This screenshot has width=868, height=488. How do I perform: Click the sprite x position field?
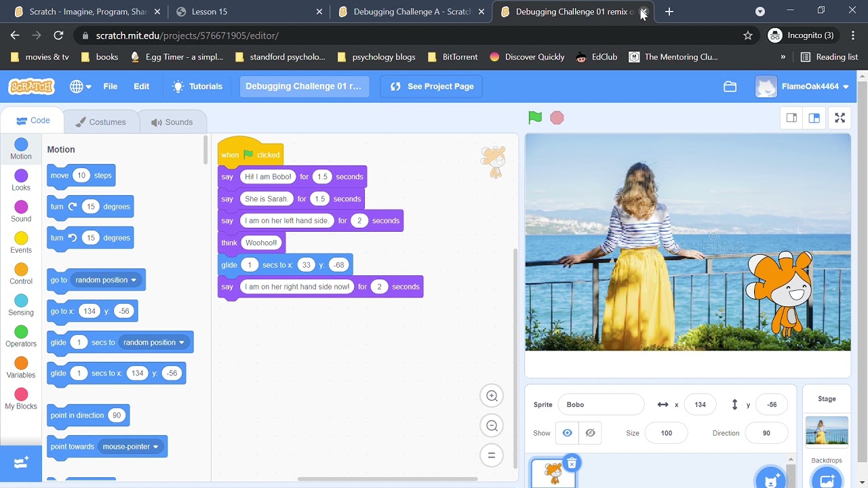tap(700, 405)
